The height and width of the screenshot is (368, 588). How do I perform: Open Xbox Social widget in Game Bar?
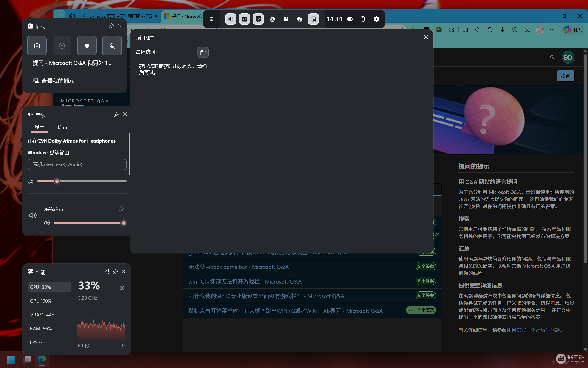[286, 19]
